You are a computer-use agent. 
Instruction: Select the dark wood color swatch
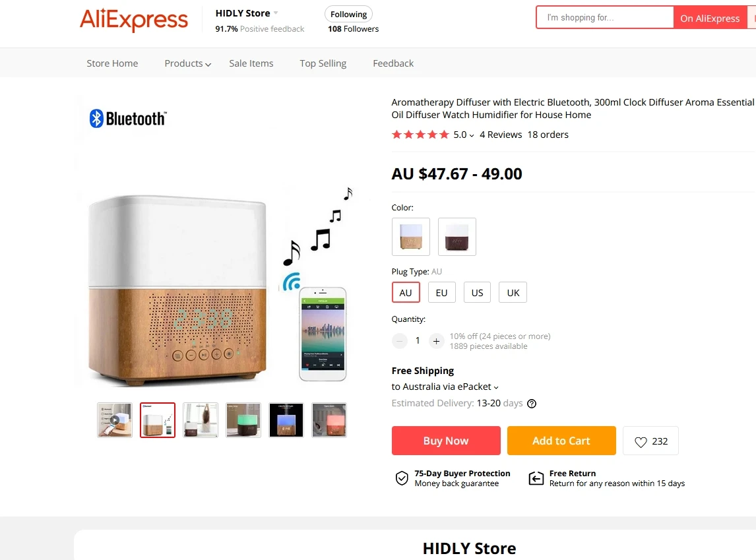point(457,237)
